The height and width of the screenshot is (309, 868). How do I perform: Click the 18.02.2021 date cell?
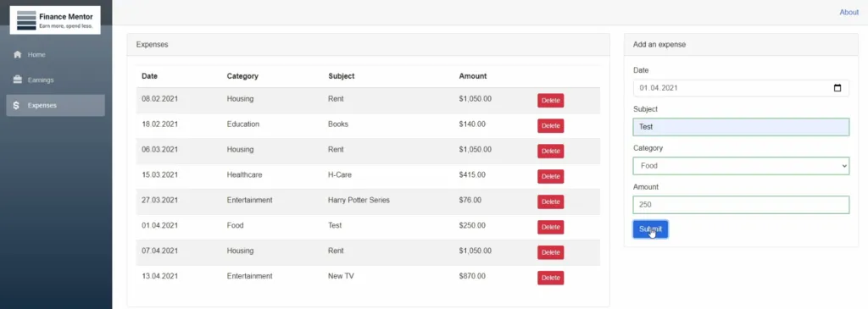point(160,124)
